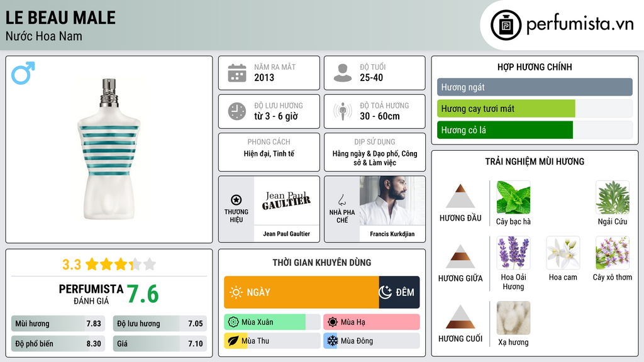
Task: Open the Ngải Cứu note image
Action: coord(613,197)
